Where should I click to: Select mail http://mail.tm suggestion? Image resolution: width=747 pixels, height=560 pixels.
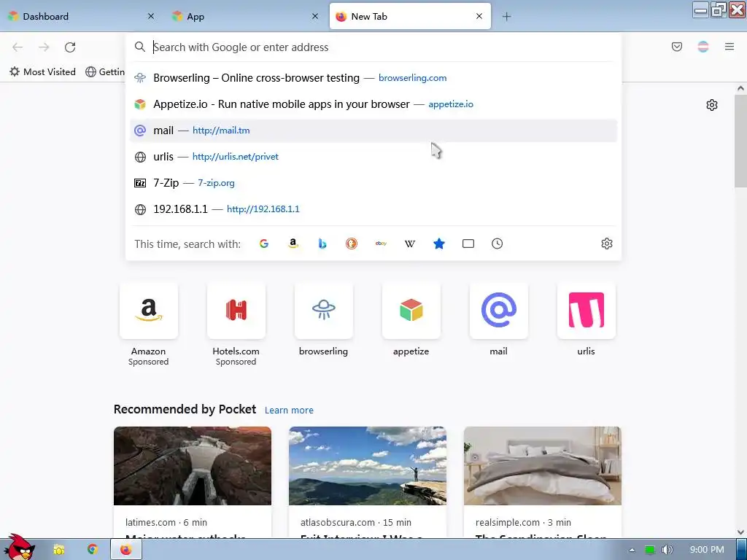373,131
